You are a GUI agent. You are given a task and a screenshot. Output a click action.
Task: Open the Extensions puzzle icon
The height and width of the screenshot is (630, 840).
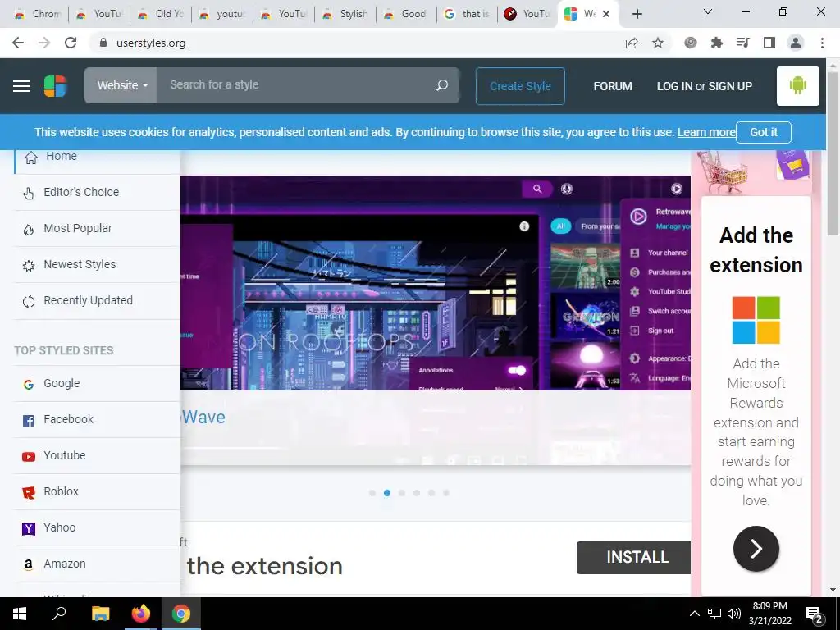point(717,43)
